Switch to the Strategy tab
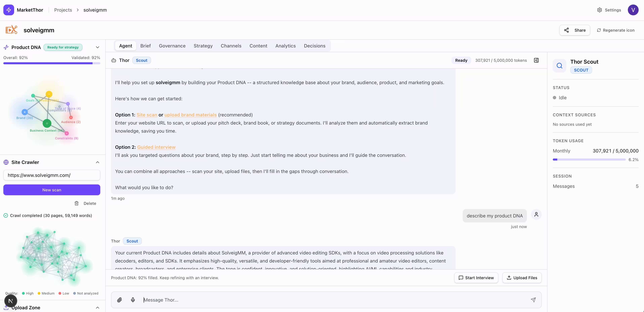Image resolution: width=644 pixels, height=312 pixels. [x=203, y=46]
